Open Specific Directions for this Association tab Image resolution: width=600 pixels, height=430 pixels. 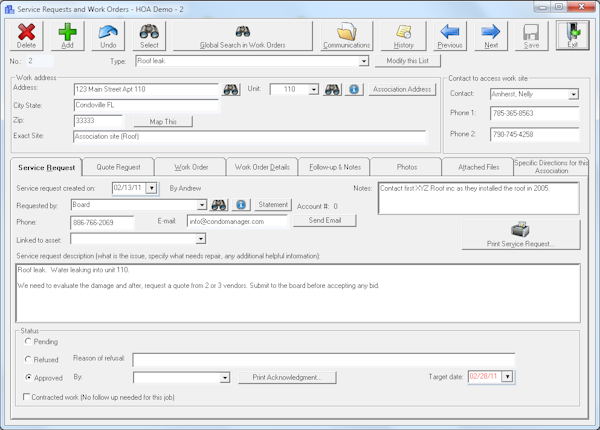(551, 167)
